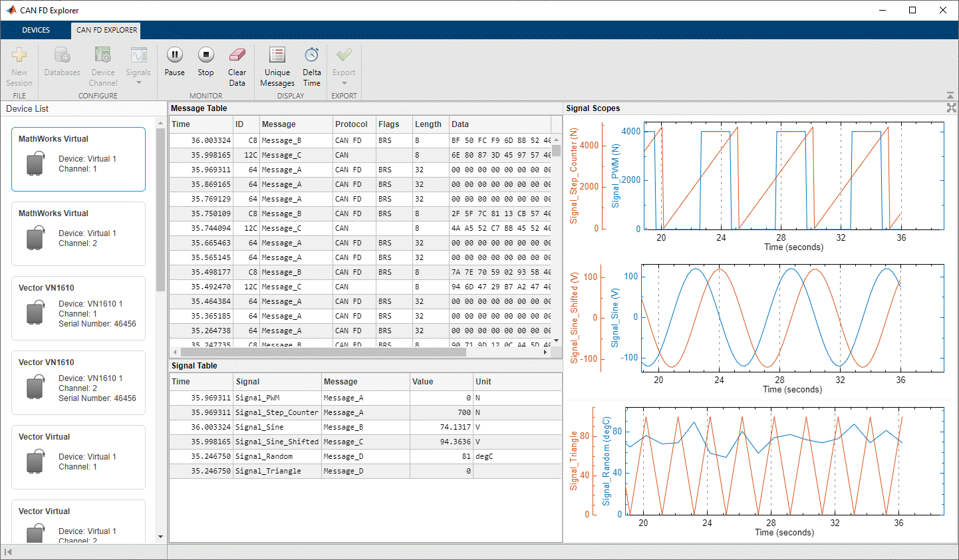This screenshot has height=560, width=959.
Task: Maximize the Signal Scopes panel
Action: pos(951,108)
